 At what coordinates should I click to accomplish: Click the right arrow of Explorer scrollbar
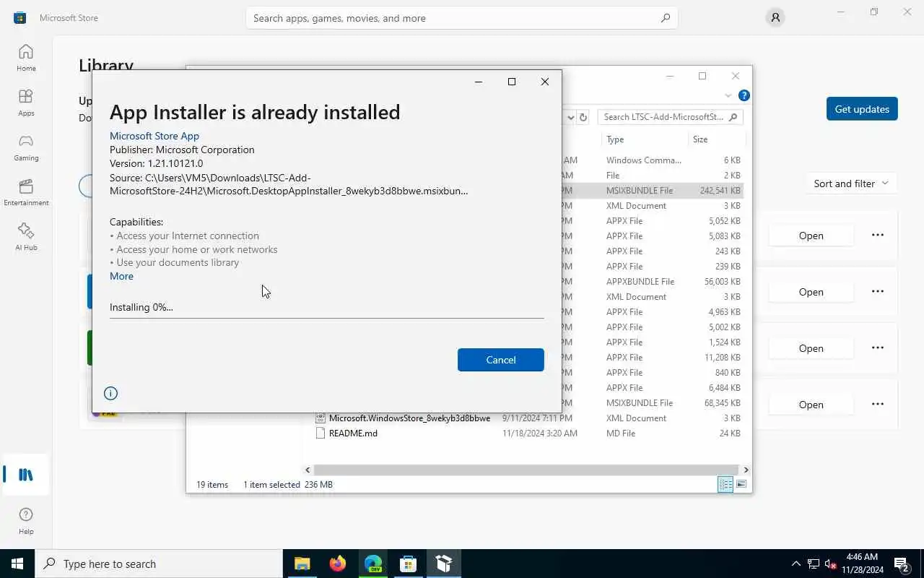tap(746, 470)
